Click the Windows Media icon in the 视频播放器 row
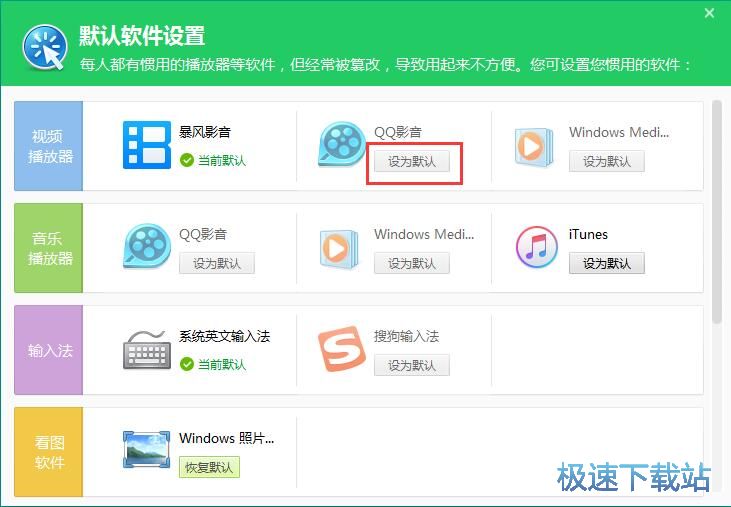 point(534,146)
